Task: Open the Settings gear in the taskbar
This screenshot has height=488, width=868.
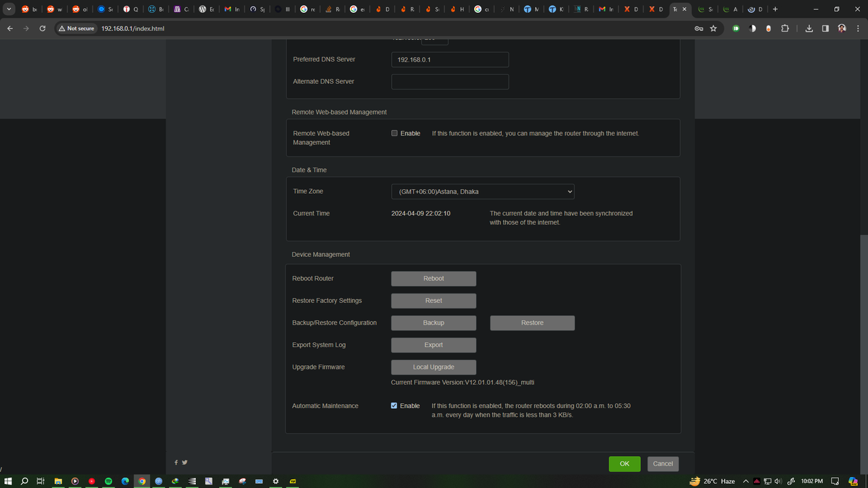Action: 275,481
